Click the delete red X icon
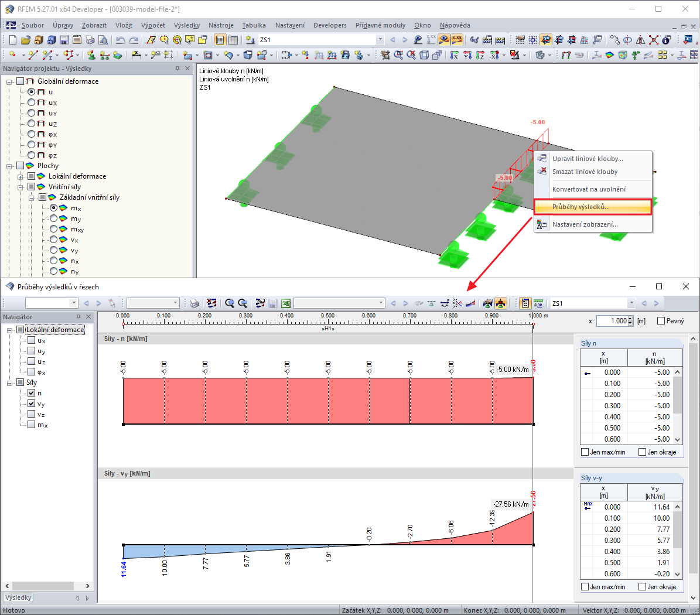This screenshot has width=700, height=615. pyautogui.click(x=654, y=40)
